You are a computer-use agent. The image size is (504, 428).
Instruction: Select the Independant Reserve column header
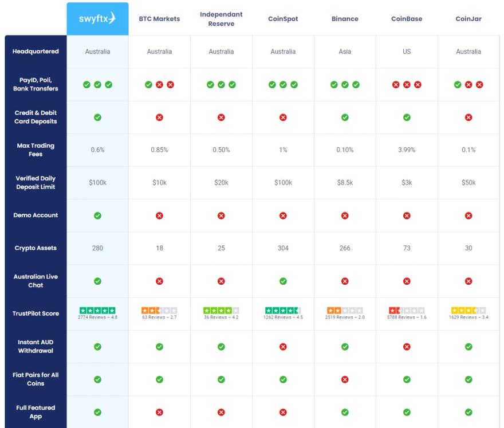tap(221, 19)
